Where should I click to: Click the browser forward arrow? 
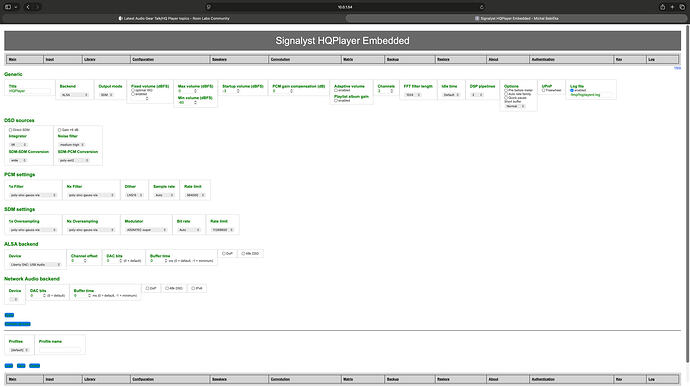pyautogui.click(x=37, y=7)
